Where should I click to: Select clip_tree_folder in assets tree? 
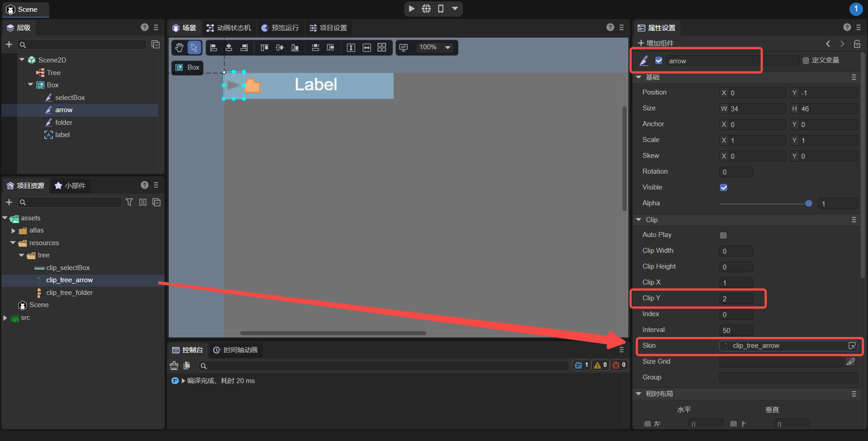click(69, 293)
